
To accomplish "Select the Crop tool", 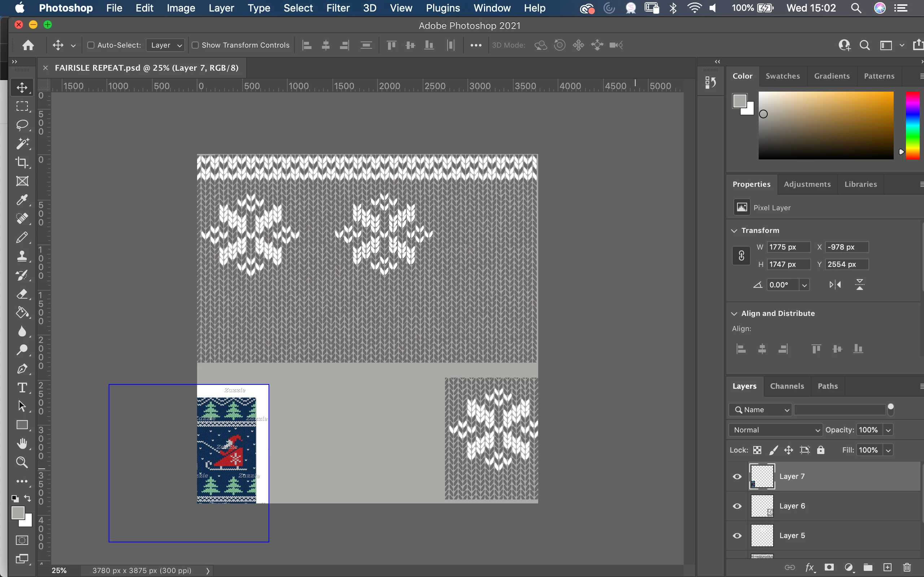I will 22,163.
